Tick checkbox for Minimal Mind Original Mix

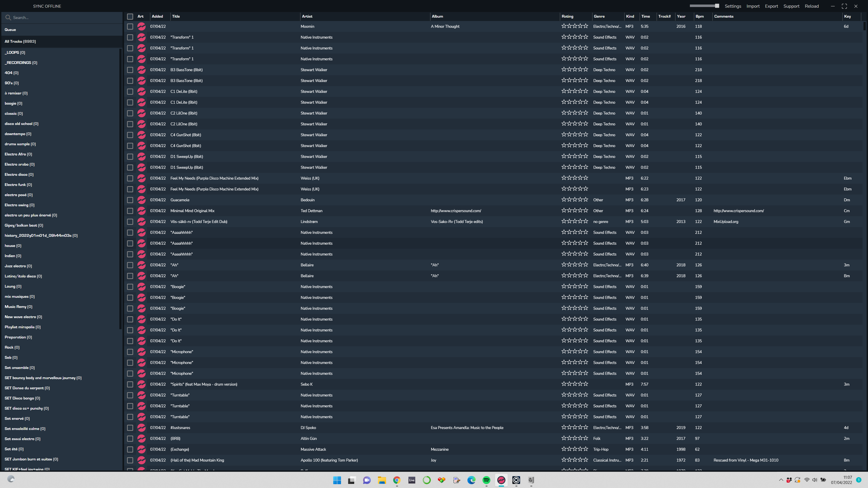tap(130, 211)
